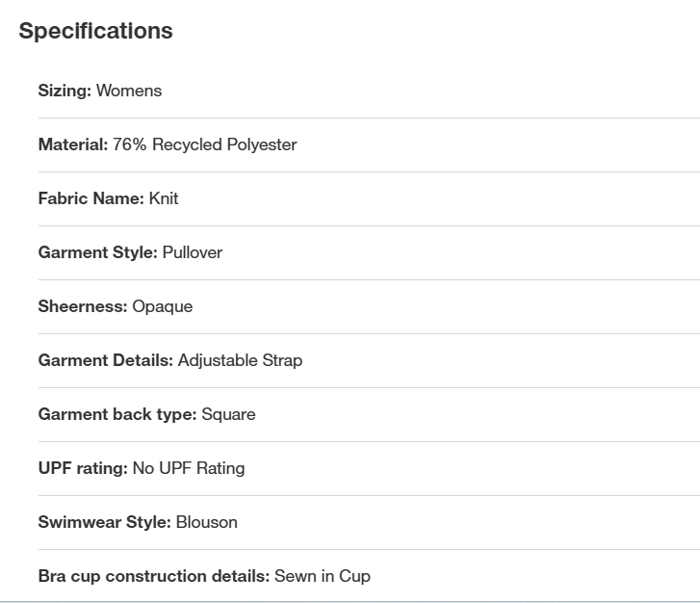Click the Sizing label
Viewport: 700px width, 603px height.
pos(65,91)
